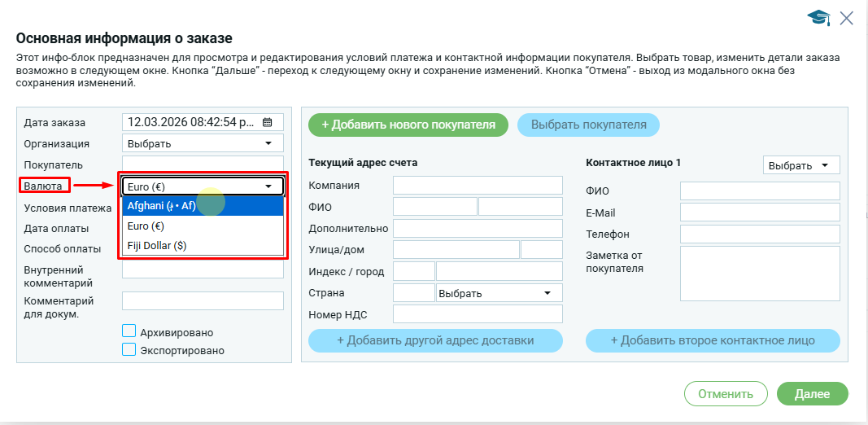Click the Добавить нового покупателя button
The image size is (868, 425).
coord(408,125)
